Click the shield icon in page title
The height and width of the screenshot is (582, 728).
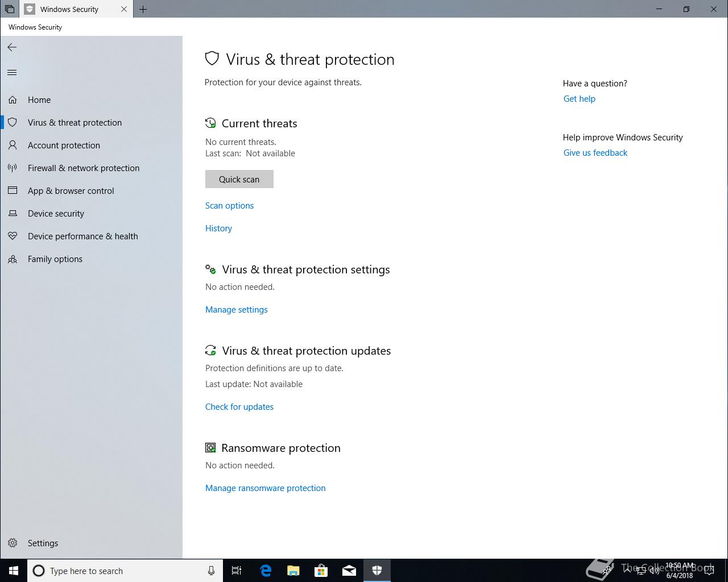(x=212, y=59)
